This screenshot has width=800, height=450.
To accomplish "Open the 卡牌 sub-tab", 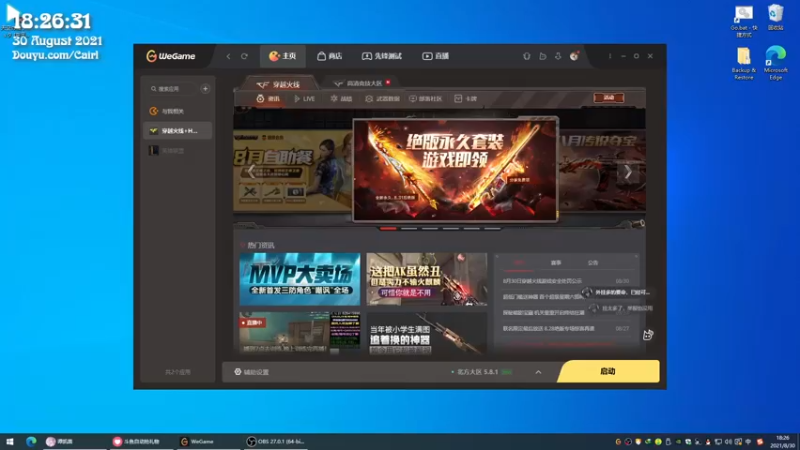I will [465, 99].
